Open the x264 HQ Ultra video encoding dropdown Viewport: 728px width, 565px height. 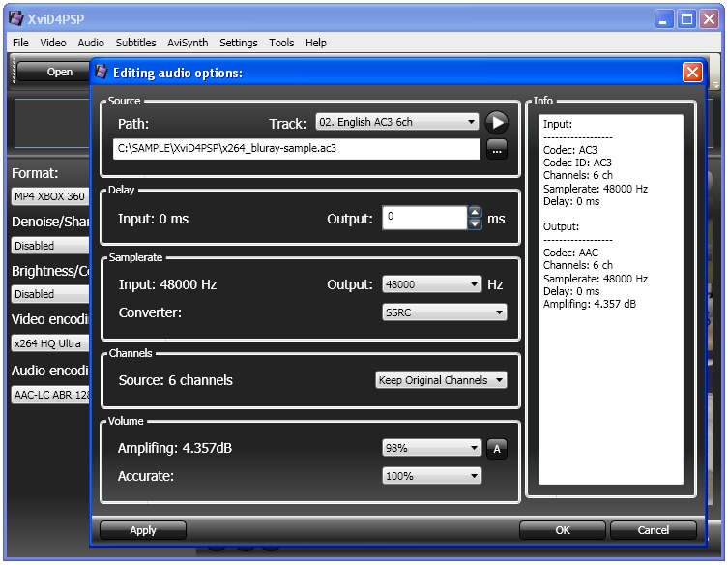point(50,343)
